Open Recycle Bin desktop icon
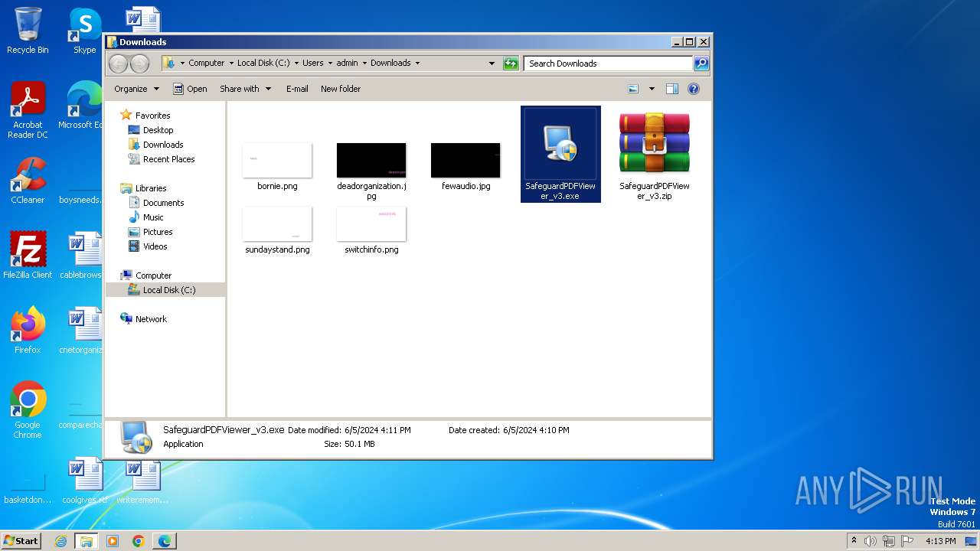The width and height of the screenshot is (980, 551). point(28,31)
